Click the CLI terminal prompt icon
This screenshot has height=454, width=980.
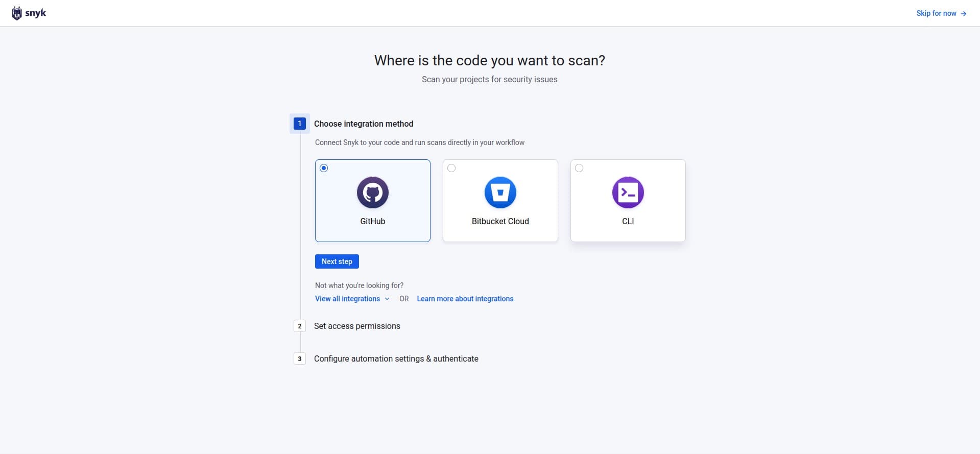[628, 193]
